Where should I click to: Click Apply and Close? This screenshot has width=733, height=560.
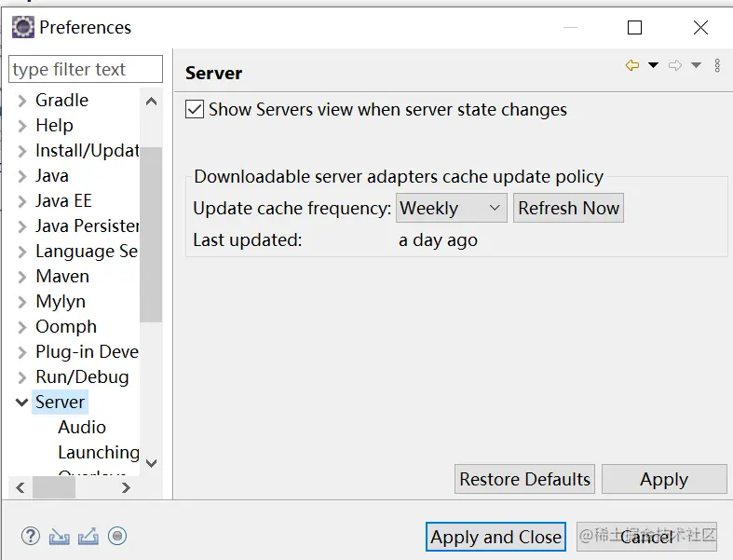coord(495,537)
